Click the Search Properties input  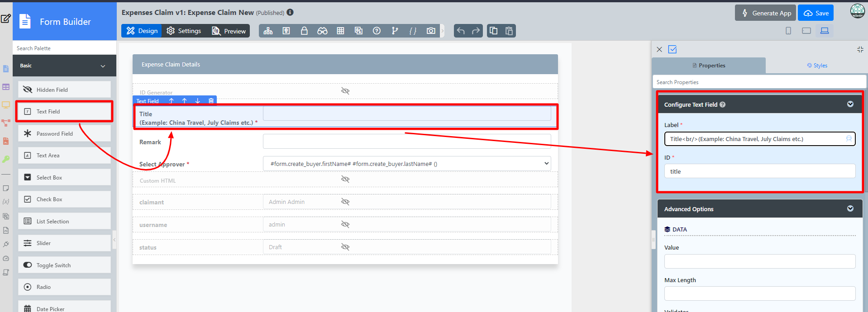point(759,82)
